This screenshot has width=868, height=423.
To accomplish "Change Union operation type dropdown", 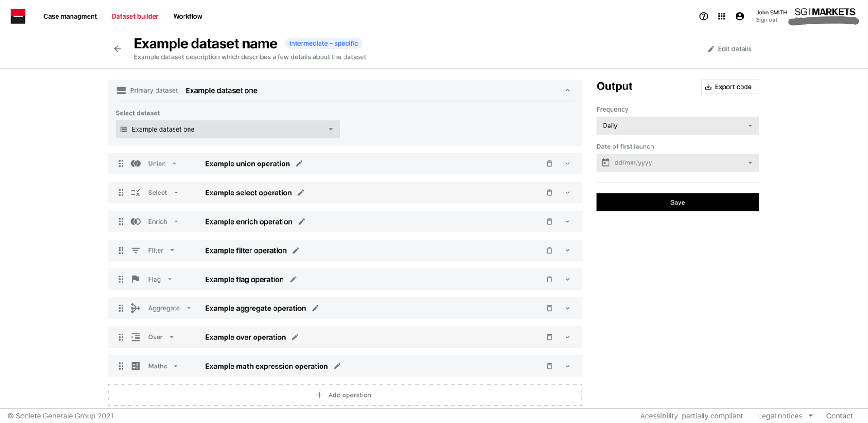I will (x=162, y=164).
